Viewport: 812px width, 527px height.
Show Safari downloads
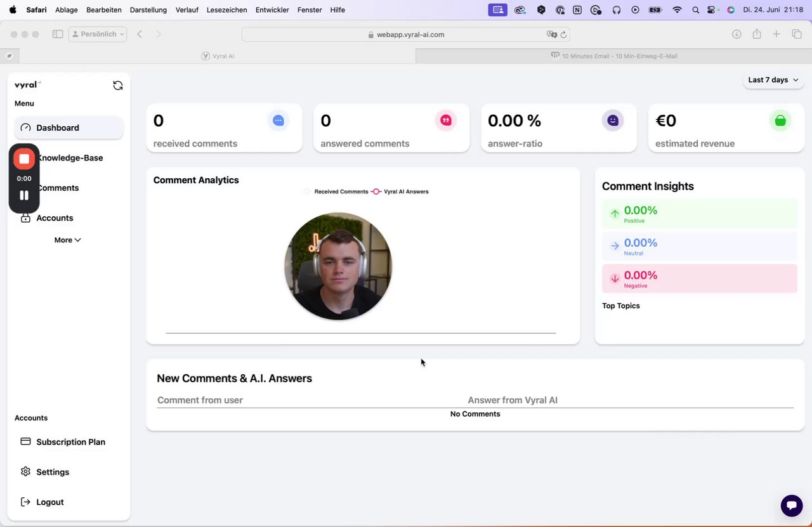pos(737,34)
